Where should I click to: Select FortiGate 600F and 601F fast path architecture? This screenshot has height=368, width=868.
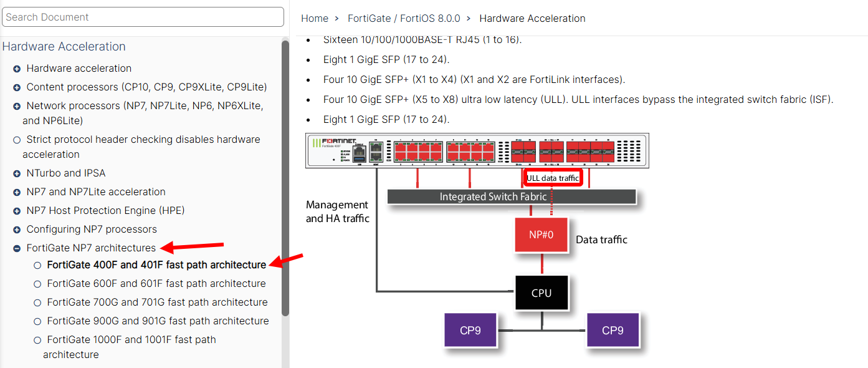156,283
